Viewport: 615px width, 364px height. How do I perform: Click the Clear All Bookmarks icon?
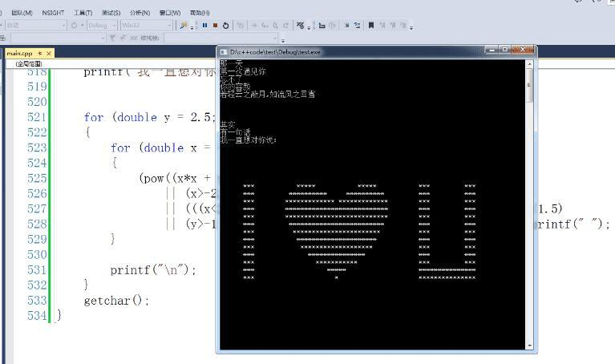pos(403,26)
